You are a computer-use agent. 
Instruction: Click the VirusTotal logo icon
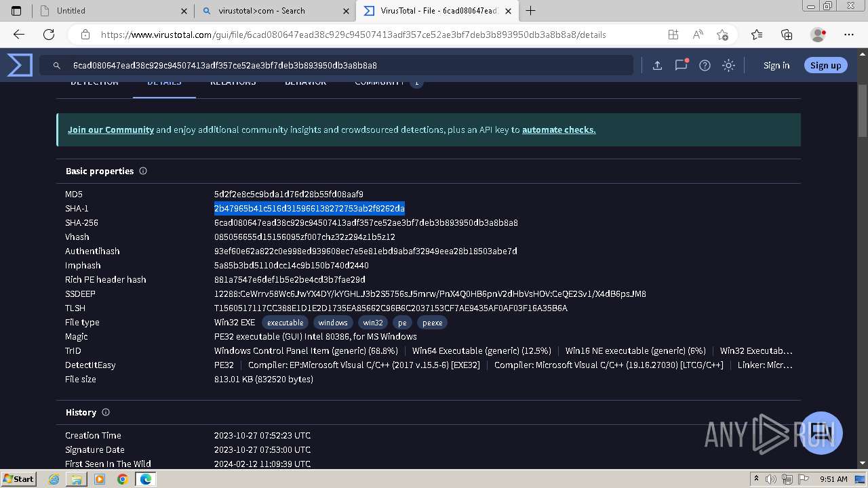(20, 65)
